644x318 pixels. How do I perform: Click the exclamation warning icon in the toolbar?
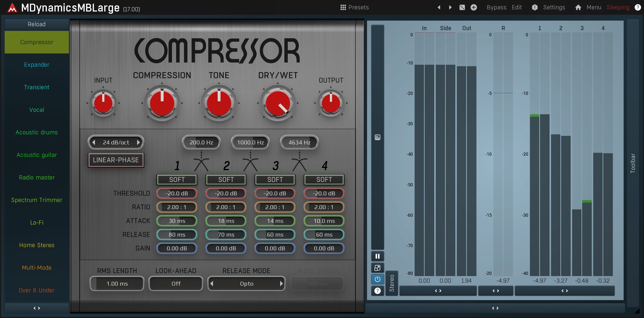(x=535, y=7)
